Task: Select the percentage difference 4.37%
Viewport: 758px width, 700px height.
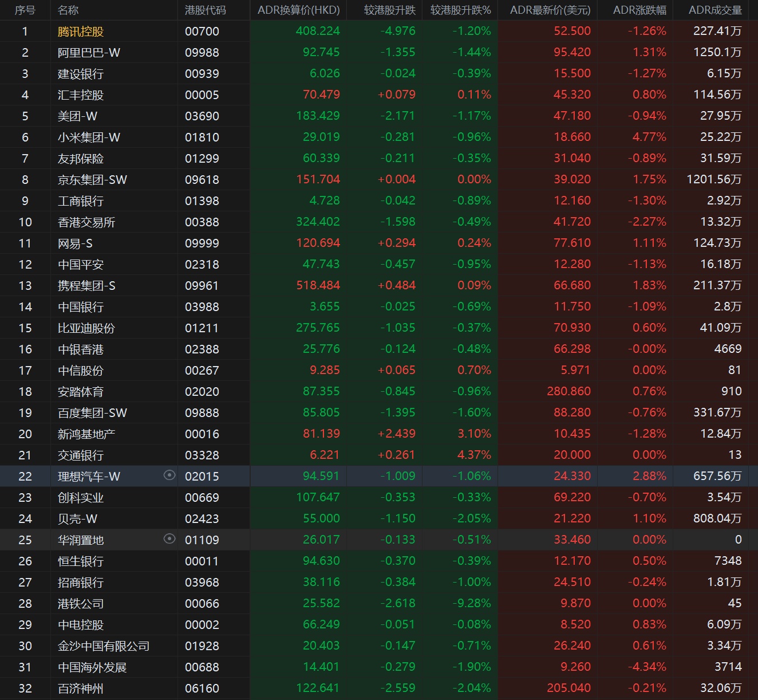Action: click(475, 455)
